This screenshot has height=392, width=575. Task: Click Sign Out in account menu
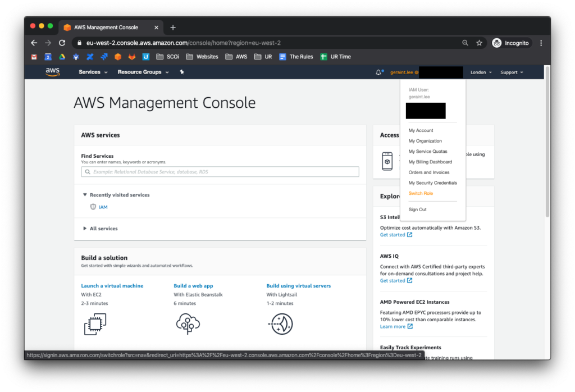tap(417, 209)
